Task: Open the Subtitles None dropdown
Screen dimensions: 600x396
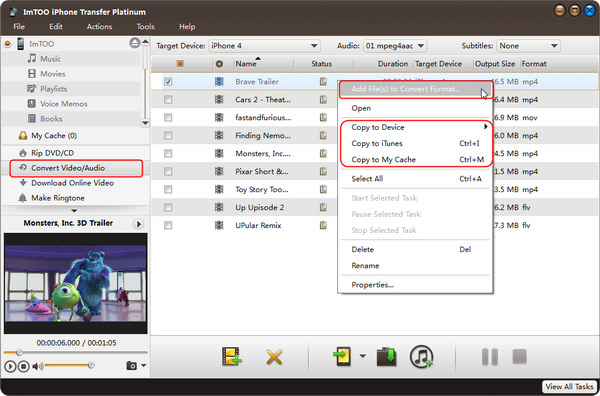Action: click(x=528, y=46)
